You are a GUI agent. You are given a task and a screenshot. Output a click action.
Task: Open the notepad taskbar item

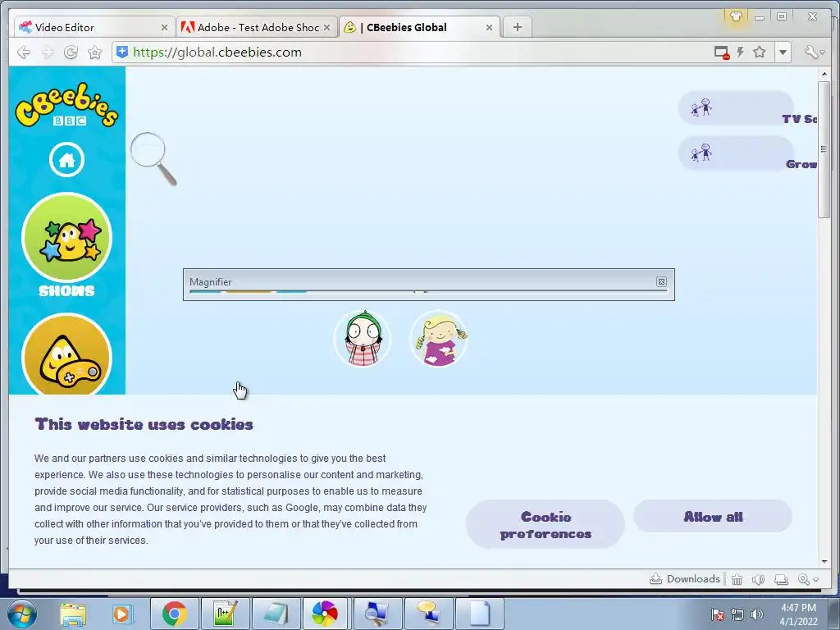coord(276,614)
